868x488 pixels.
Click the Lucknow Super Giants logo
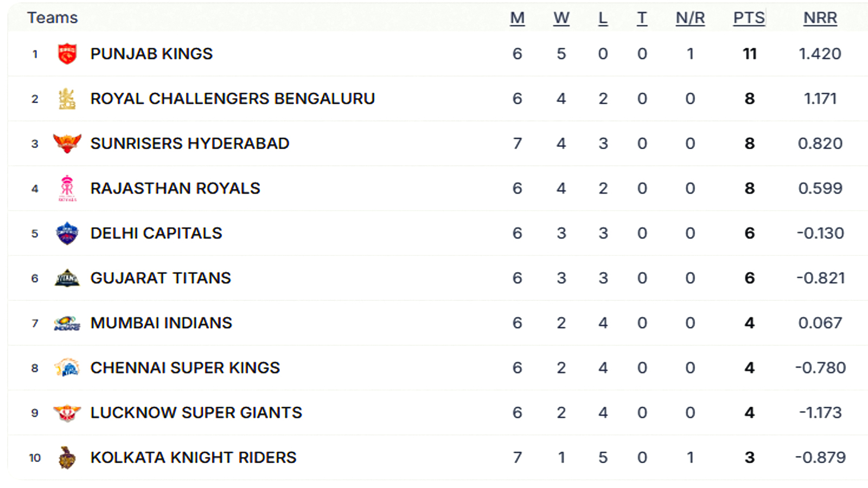tap(67, 413)
